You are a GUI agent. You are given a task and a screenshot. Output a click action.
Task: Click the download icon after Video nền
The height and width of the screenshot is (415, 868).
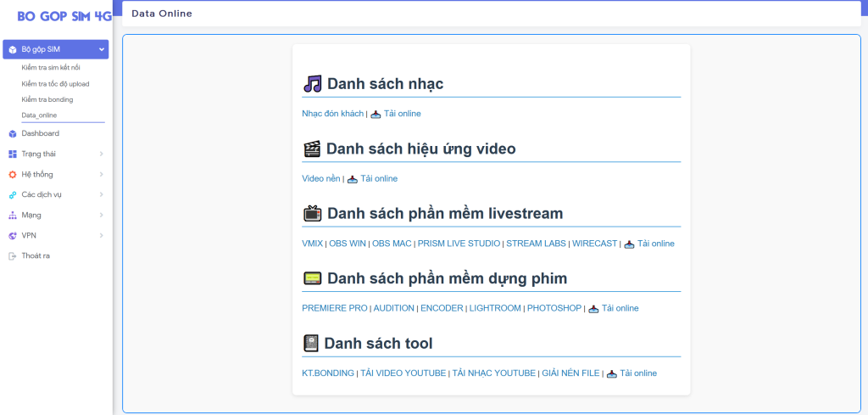coord(353,179)
